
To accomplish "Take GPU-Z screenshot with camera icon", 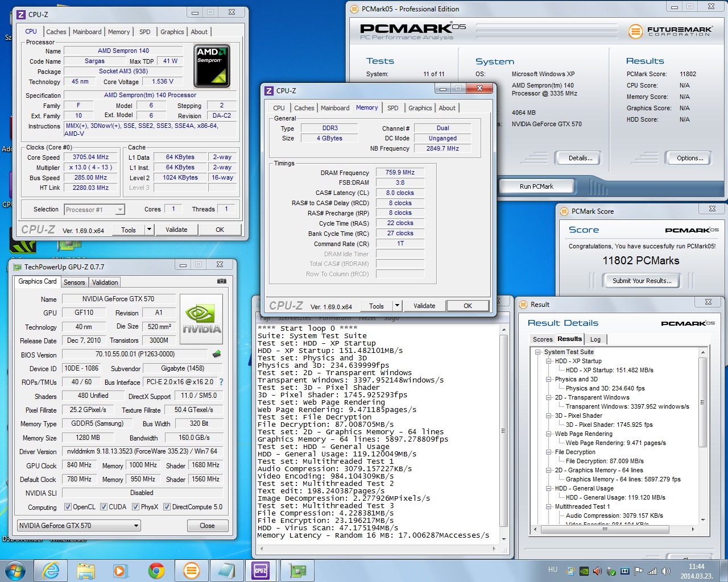I will (222, 281).
